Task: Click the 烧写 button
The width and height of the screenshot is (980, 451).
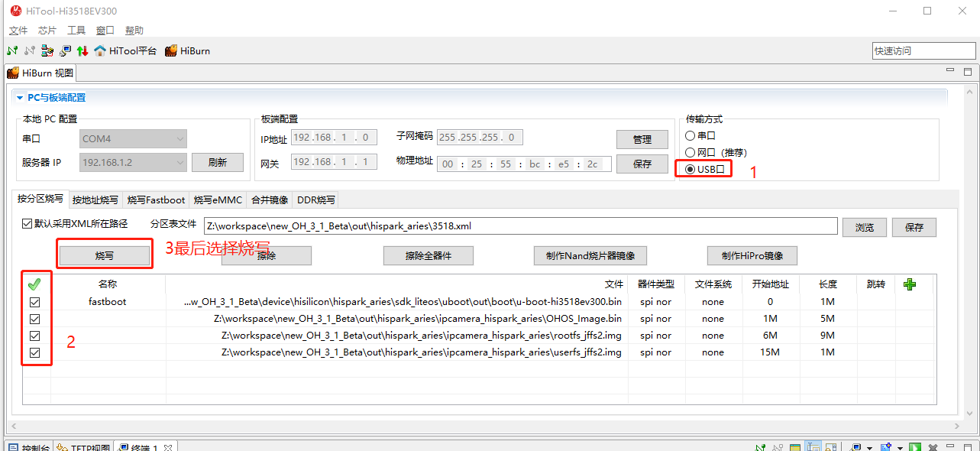Action: [x=105, y=255]
